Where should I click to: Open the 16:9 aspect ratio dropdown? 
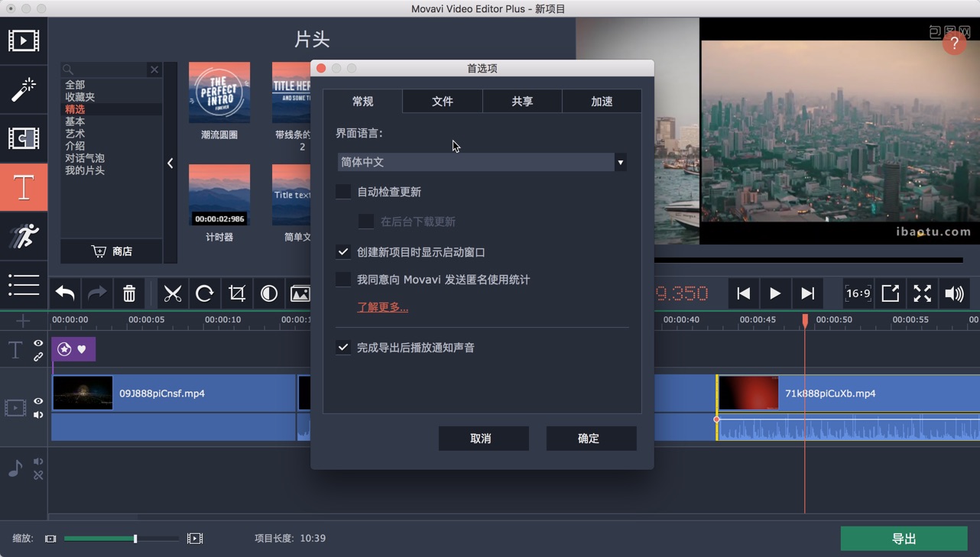(858, 293)
